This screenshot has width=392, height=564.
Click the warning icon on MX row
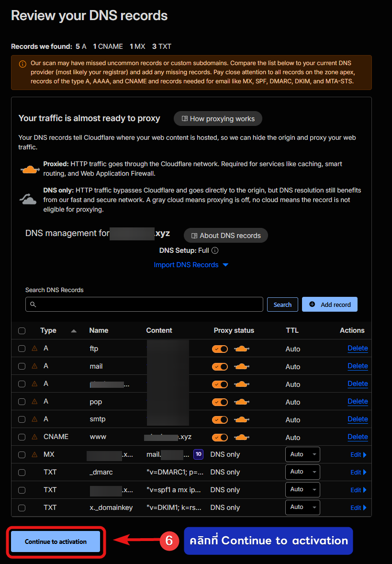tap(34, 454)
